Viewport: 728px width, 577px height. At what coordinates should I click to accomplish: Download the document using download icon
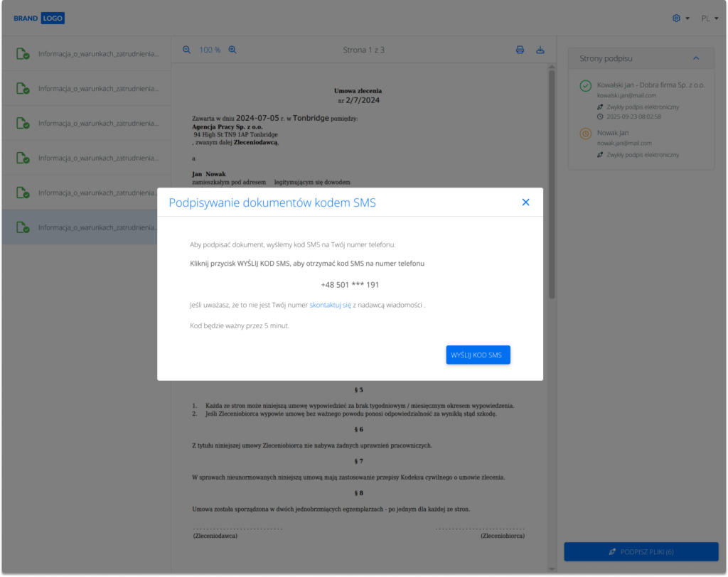540,50
